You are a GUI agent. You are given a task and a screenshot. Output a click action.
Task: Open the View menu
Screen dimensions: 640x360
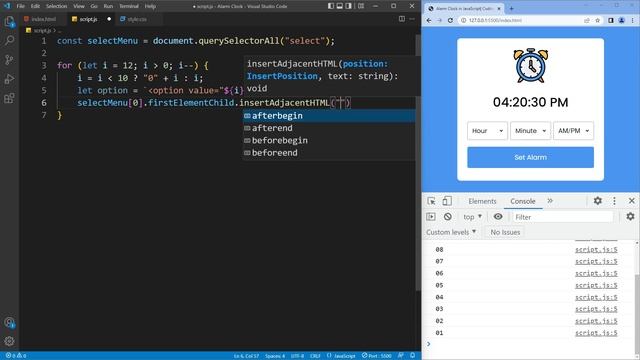pyautogui.click(x=79, y=6)
